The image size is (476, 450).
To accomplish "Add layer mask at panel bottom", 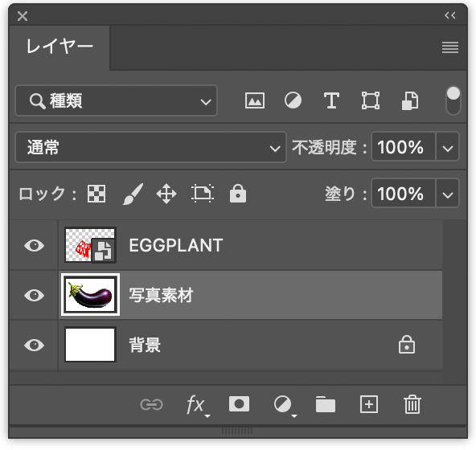I will click(x=240, y=404).
